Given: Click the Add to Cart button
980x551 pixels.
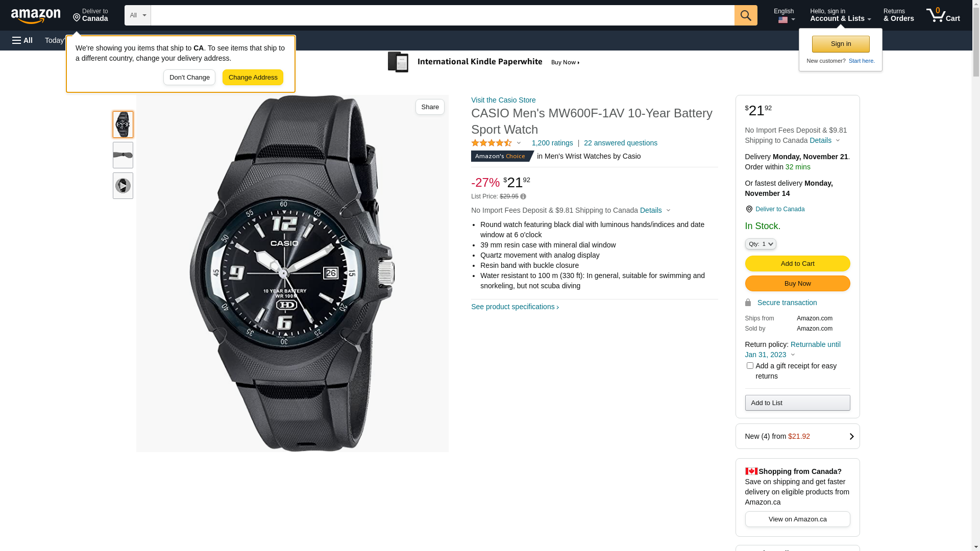Looking at the screenshot, I should [797, 264].
